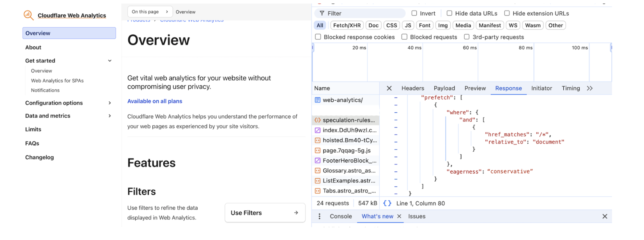Click the web-analytics/ document icon
The image size is (644, 240).
tap(317, 100)
